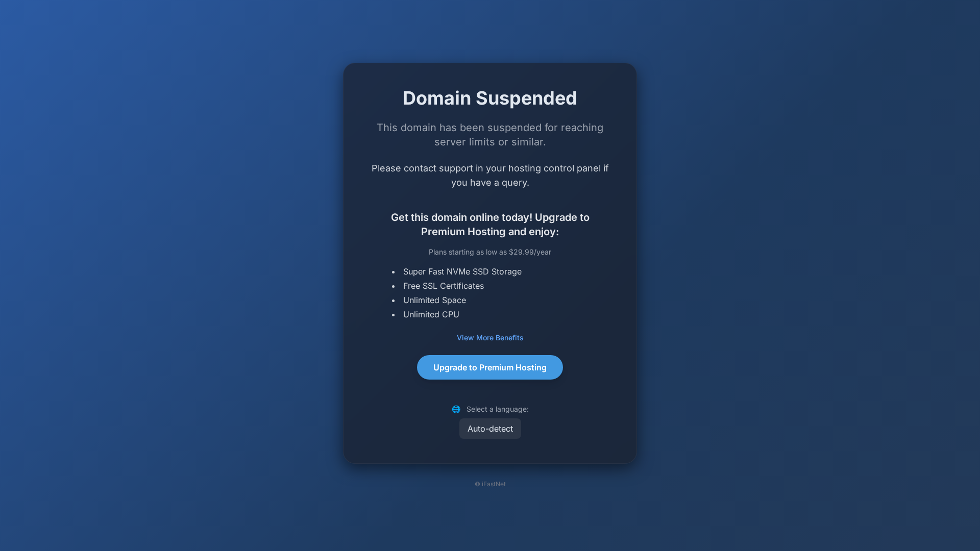Click the plans starting at $29.99/year text

click(x=490, y=252)
